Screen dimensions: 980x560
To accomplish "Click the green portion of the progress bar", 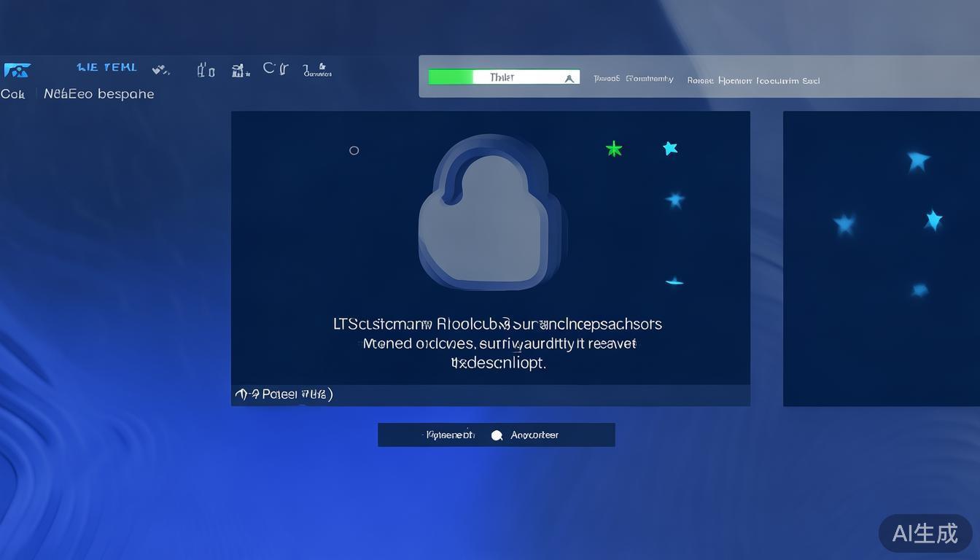I will pos(450,77).
